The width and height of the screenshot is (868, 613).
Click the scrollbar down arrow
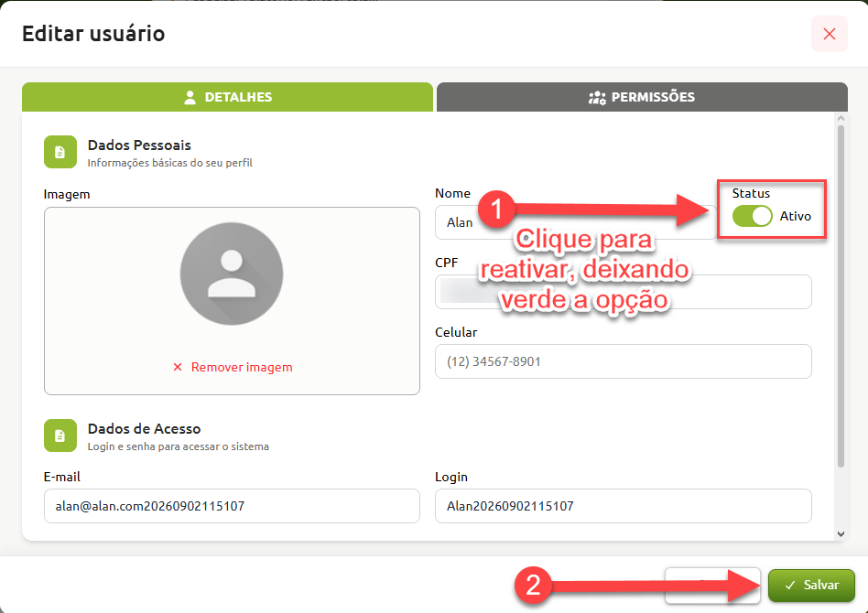click(x=841, y=534)
